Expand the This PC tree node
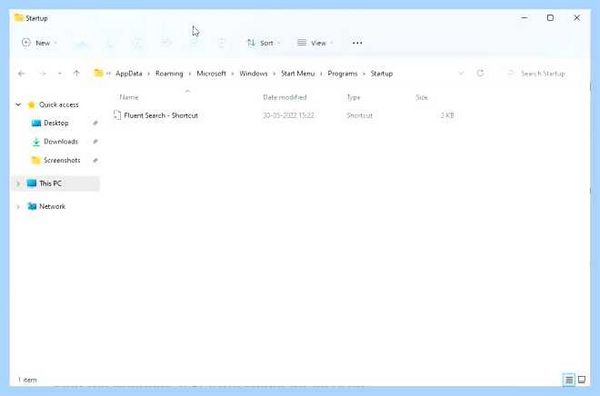 18,184
